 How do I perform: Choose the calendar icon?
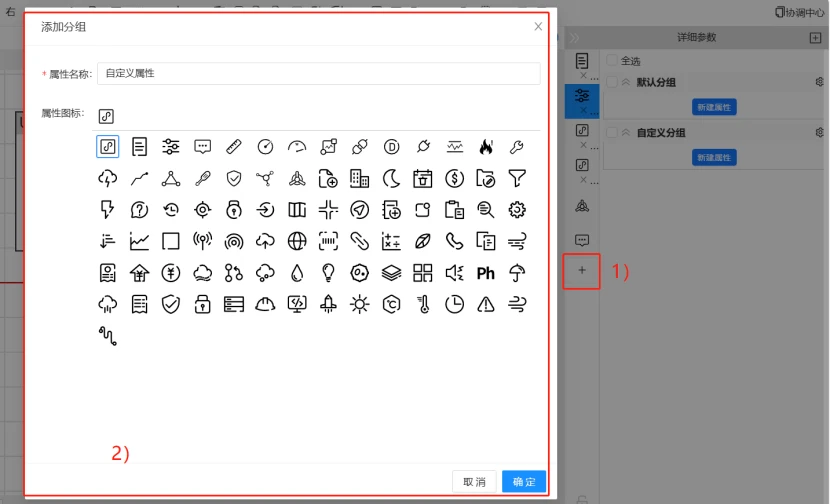pyautogui.click(x=422, y=178)
